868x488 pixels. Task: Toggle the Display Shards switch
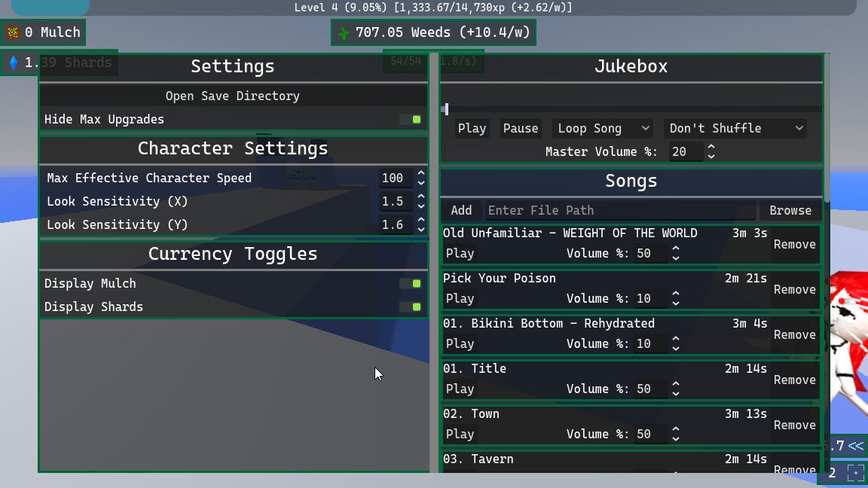pyautogui.click(x=411, y=307)
